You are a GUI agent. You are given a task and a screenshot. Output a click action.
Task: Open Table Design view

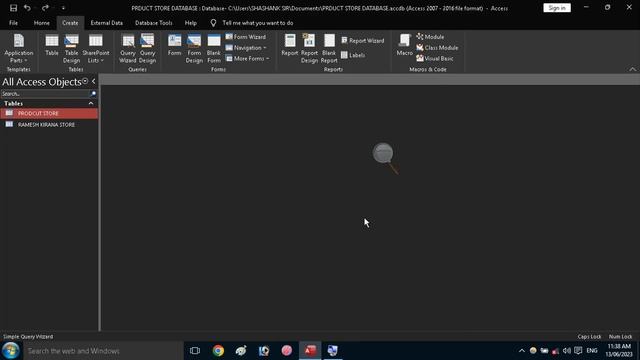coord(71,49)
